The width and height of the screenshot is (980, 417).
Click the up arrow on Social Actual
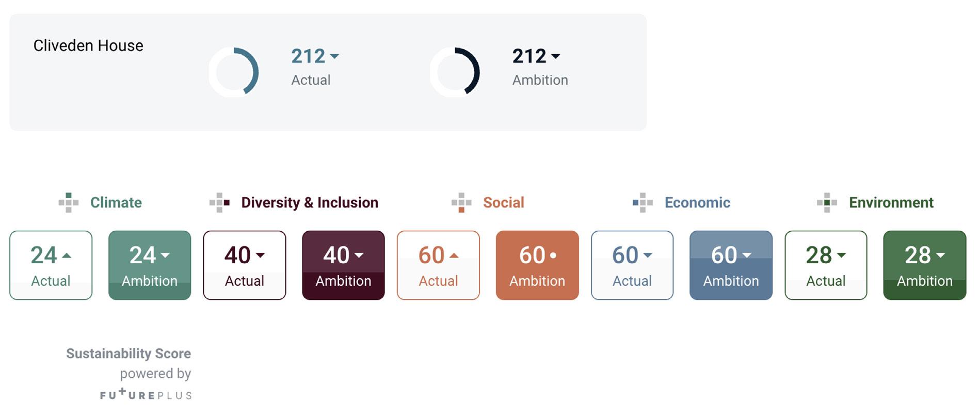tap(454, 255)
